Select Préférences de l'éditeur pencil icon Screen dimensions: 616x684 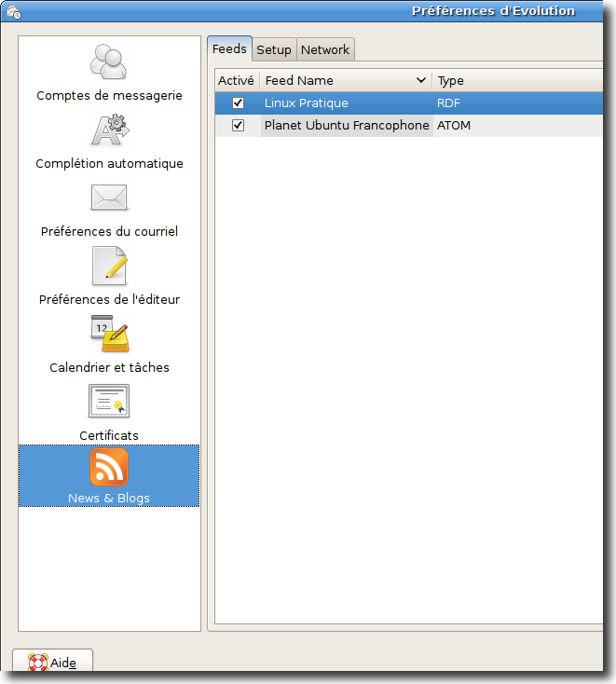coord(109,266)
